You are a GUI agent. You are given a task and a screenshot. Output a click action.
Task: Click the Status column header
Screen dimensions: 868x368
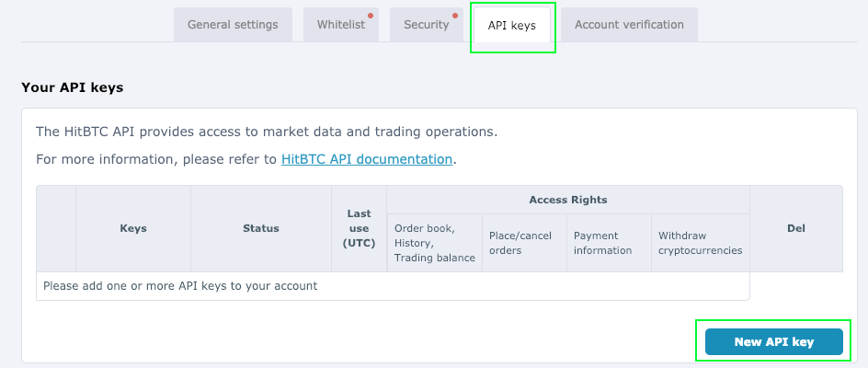(x=261, y=228)
